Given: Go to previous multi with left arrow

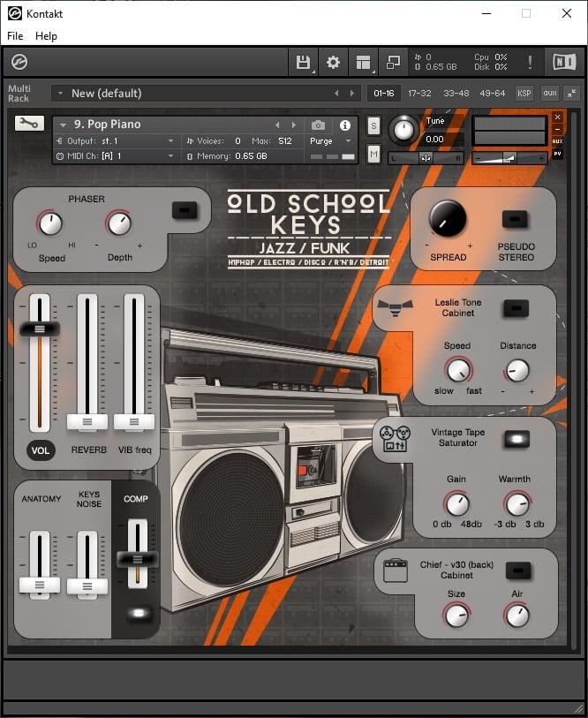Looking at the screenshot, I should tap(336, 94).
